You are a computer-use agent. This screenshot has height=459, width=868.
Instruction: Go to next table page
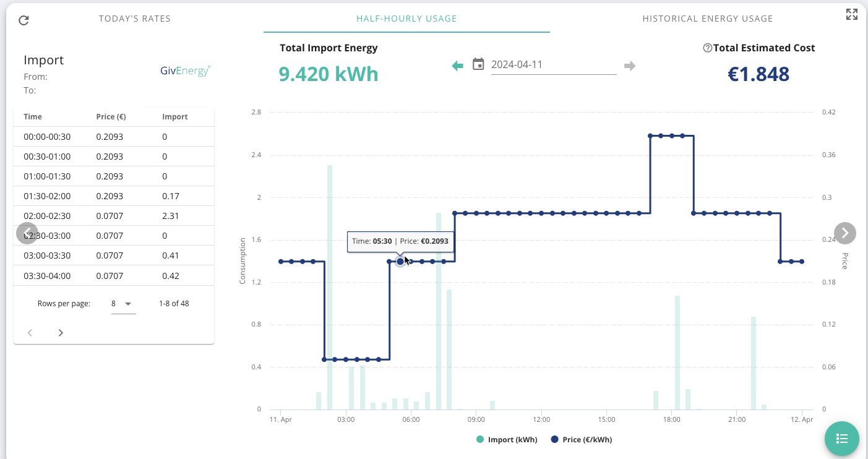[x=61, y=333]
